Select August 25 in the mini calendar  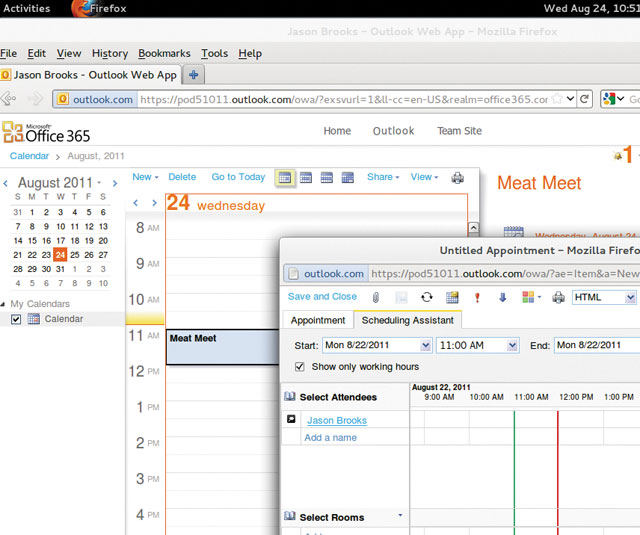[75, 255]
